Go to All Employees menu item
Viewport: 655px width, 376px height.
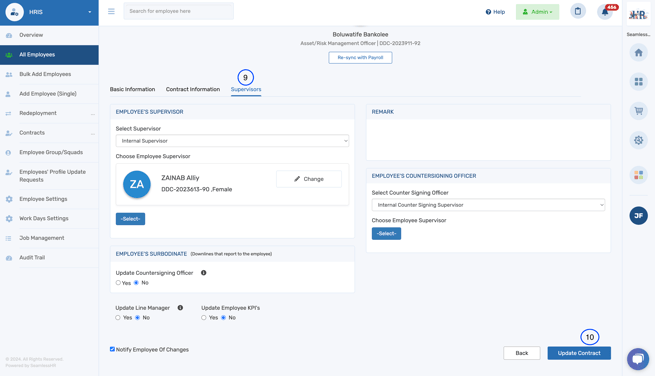(49, 55)
